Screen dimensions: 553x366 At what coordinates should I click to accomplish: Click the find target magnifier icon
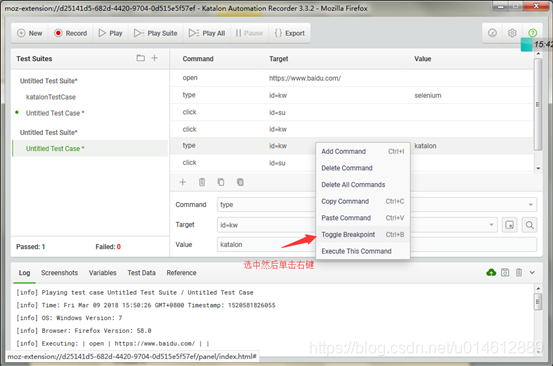pyautogui.click(x=529, y=225)
